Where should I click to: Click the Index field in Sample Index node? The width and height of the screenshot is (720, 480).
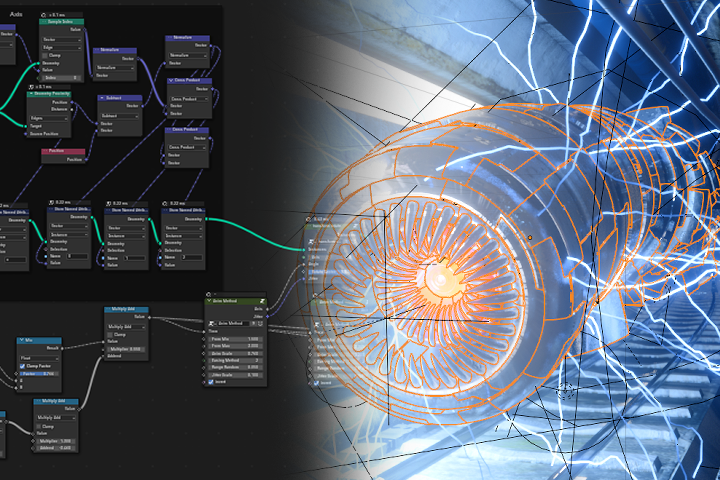click(62, 78)
